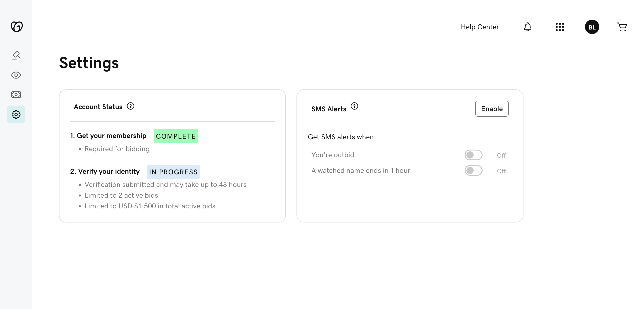This screenshot has width=644, height=309.
Task: Click the GoDaddy logo icon
Action: [x=17, y=27]
